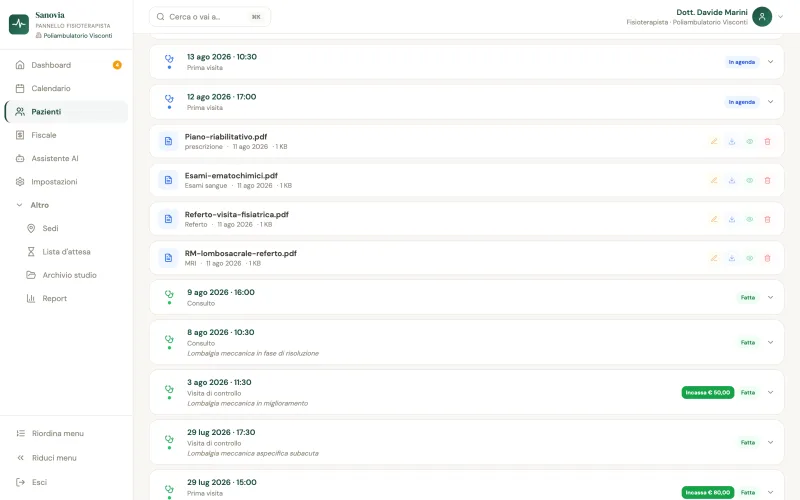The image size is (800, 500).
Task: Focus the Cerca o vai a search field
Action: (x=210, y=17)
